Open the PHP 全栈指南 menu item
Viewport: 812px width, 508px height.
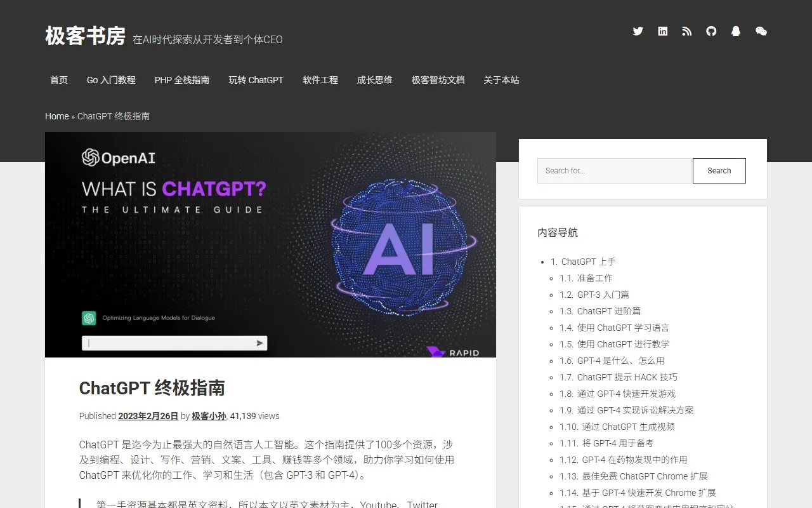(x=182, y=80)
